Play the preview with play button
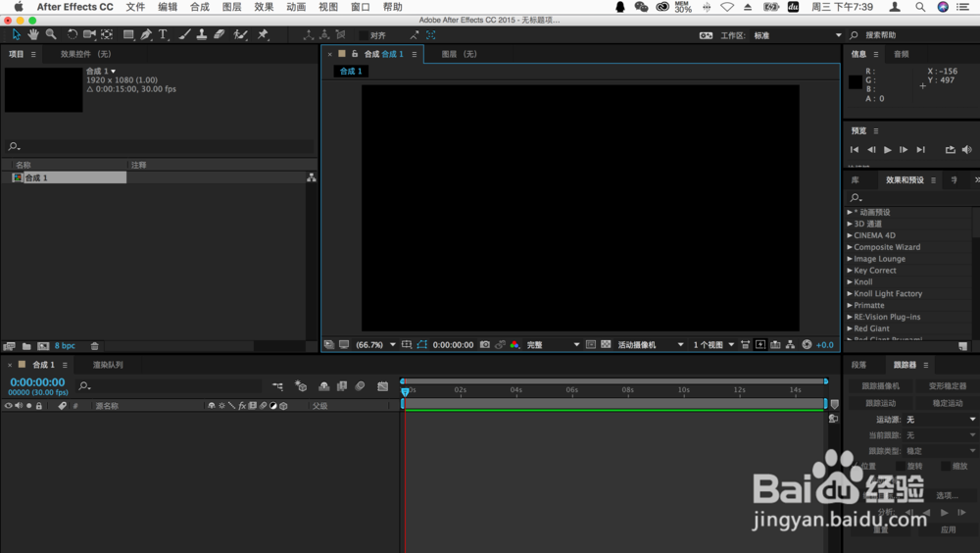 [888, 149]
